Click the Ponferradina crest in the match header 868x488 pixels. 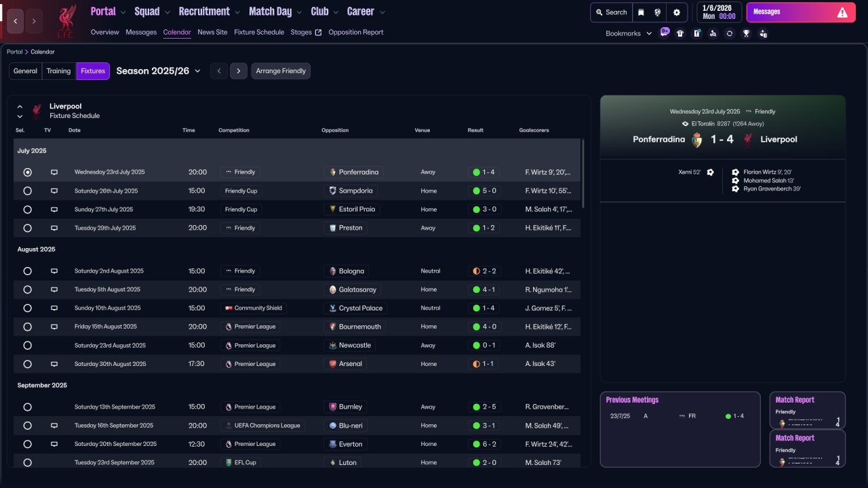coord(697,140)
